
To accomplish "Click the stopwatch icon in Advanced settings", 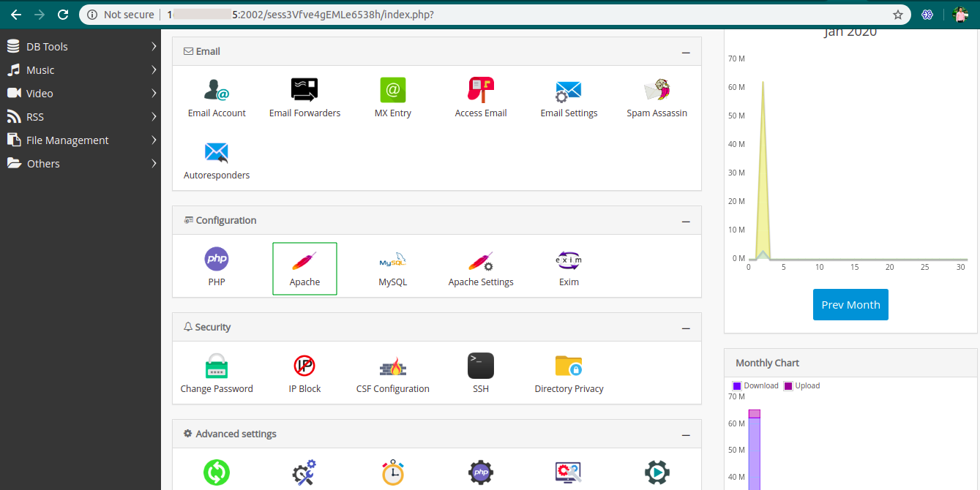I will click(x=393, y=472).
